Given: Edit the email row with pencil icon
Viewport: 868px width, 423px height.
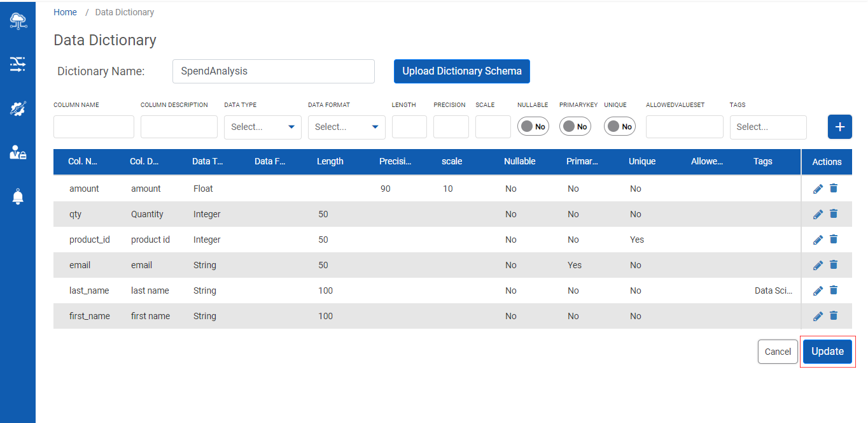Looking at the screenshot, I should coord(818,265).
